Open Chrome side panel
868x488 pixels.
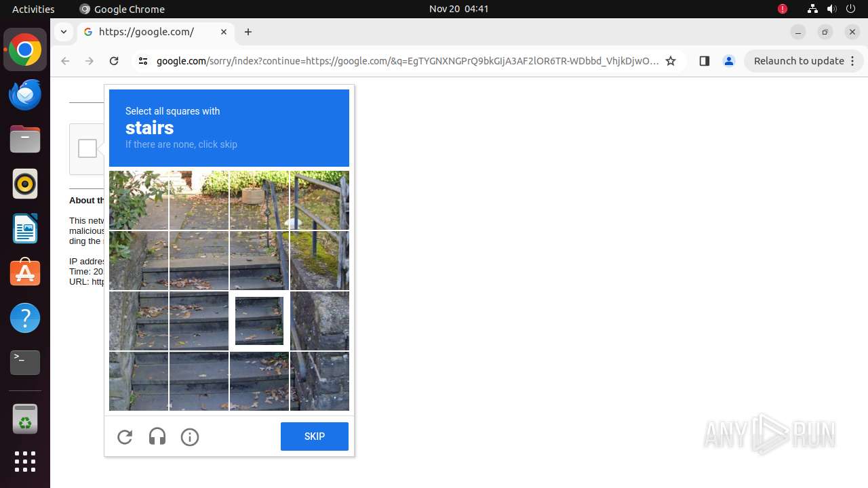click(x=704, y=61)
